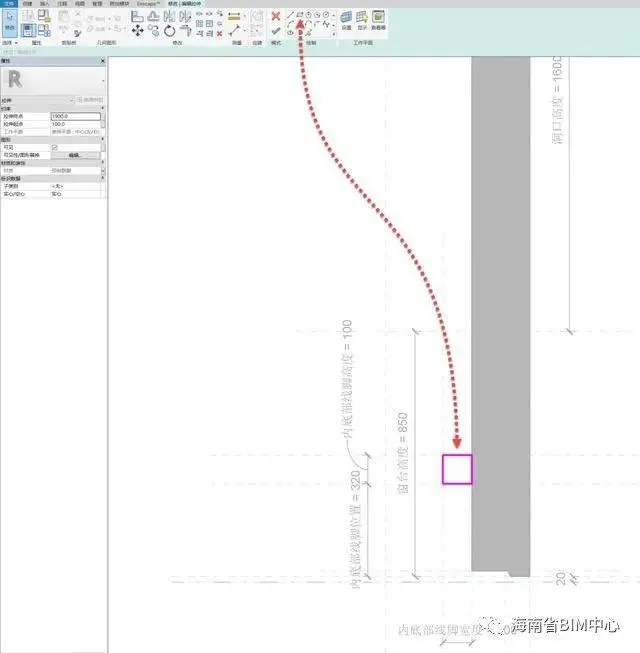Expand the measure tool dropdown arrow
The width and height of the screenshot is (640, 653).
point(244,17)
